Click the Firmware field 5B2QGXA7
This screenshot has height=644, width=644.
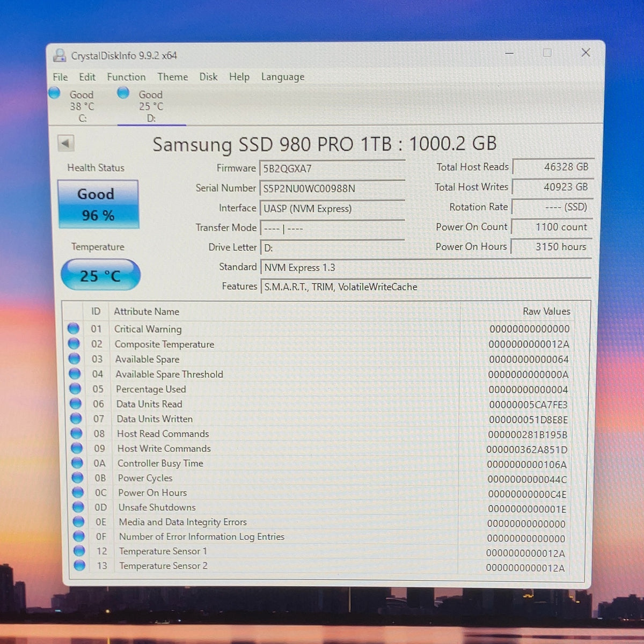click(x=332, y=169)
